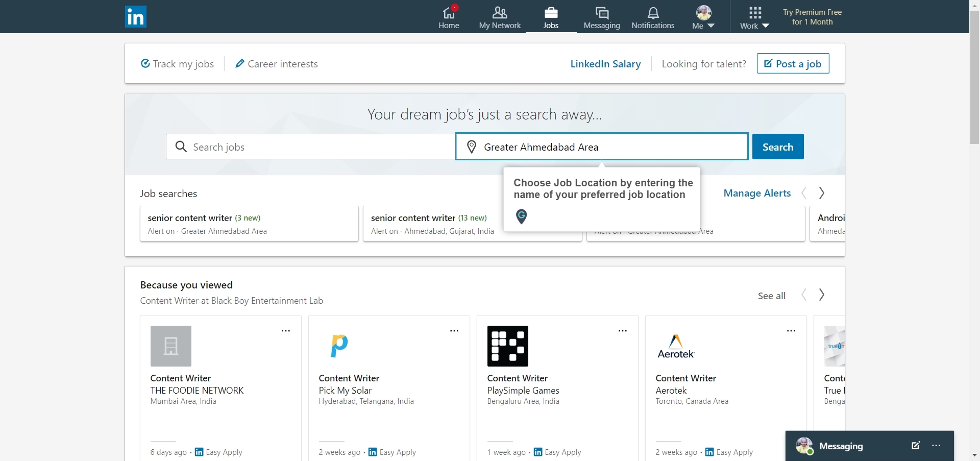Open Messaging from the top navigation

602,17
